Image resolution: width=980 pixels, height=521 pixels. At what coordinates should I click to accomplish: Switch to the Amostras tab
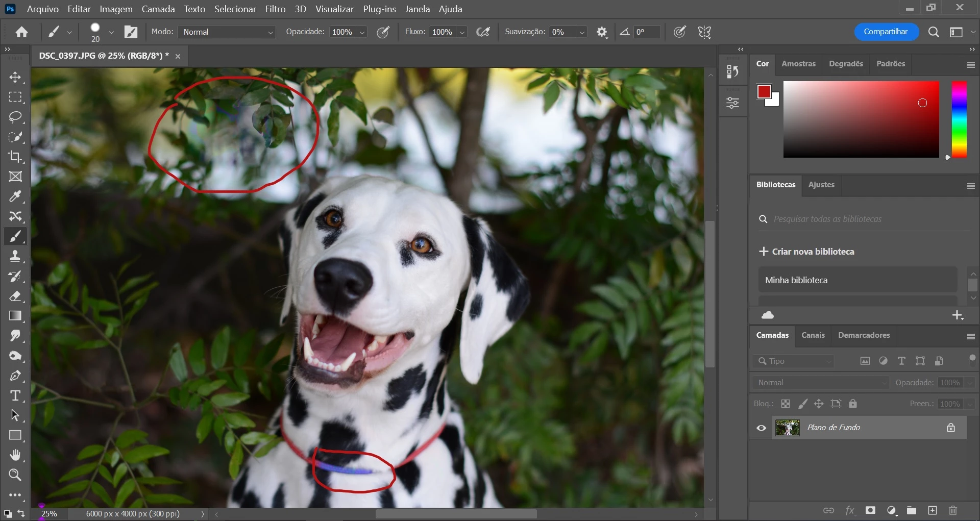[x=798, y=64]
